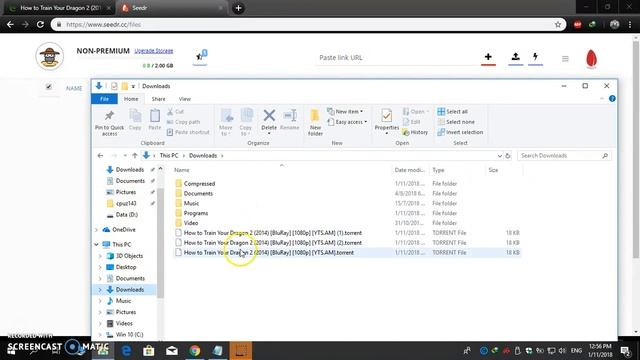Click the Search Downloads box
Screen dimensions: 640x360
coord(564,156)
